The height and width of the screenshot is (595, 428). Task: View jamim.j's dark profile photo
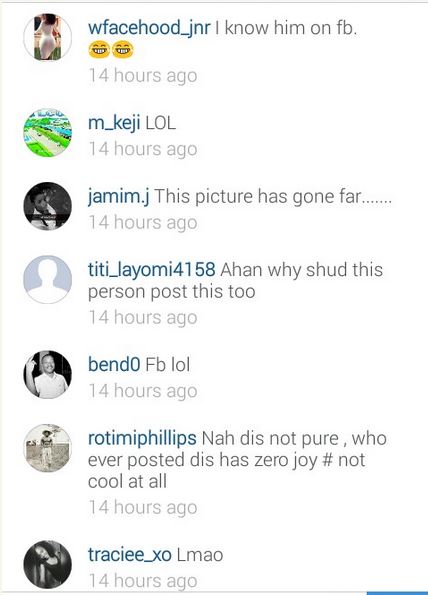(x=47, y=206)
